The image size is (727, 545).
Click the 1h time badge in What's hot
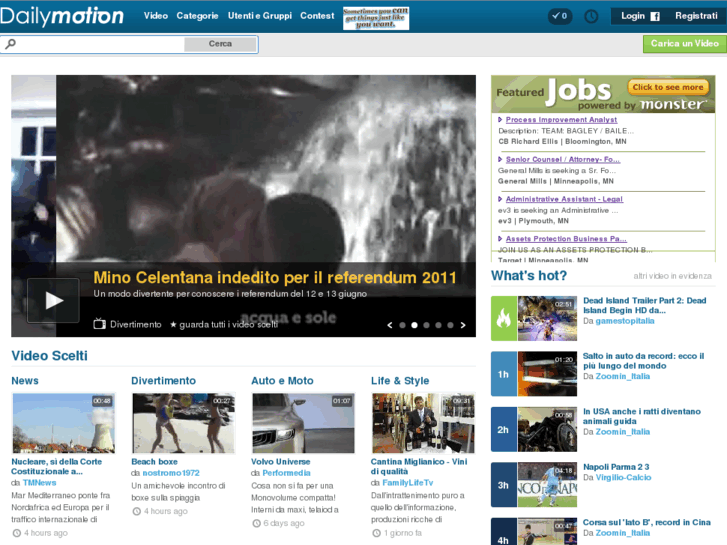(x=504, y=374)
